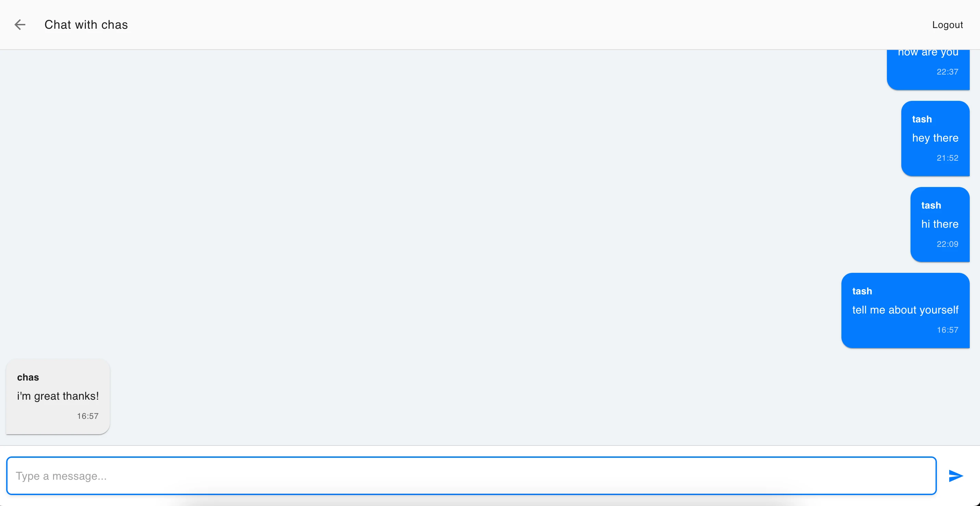Click 'tash' name above 'tell me about yourself'
The image size is (980, 506).
[862, 291]
